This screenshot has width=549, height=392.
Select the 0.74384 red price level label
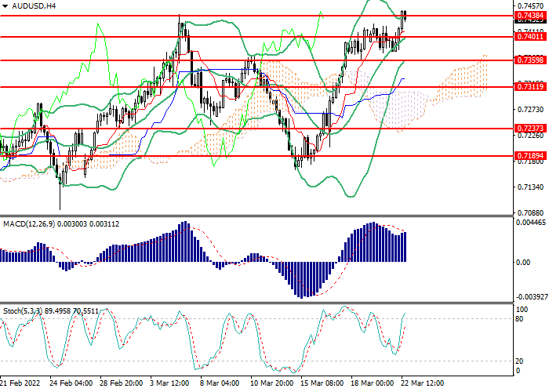coord(530,16)
